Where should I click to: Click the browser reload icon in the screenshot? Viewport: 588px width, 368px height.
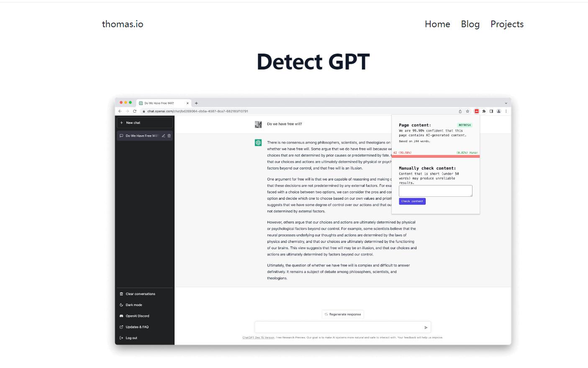tap(135, 111)
